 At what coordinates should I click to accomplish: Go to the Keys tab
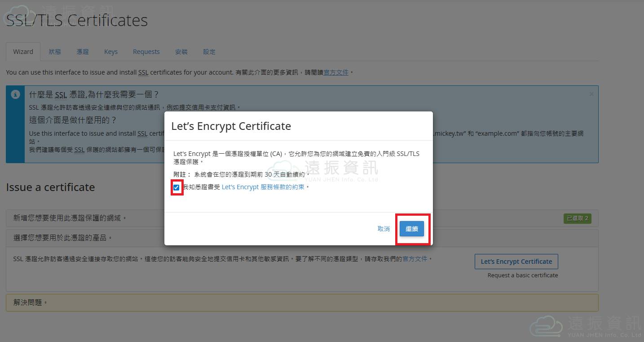pos(111,52)
